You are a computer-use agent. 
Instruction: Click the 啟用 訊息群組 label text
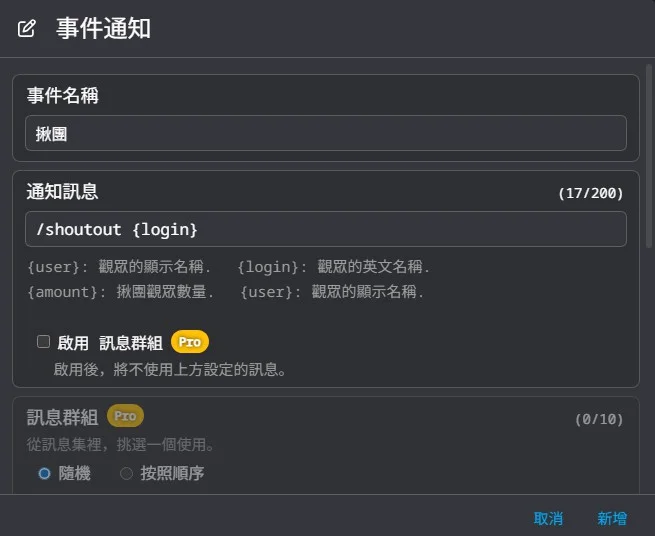110,343
